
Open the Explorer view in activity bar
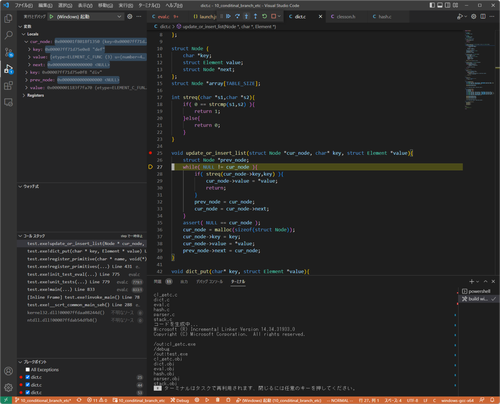point(8,18)
